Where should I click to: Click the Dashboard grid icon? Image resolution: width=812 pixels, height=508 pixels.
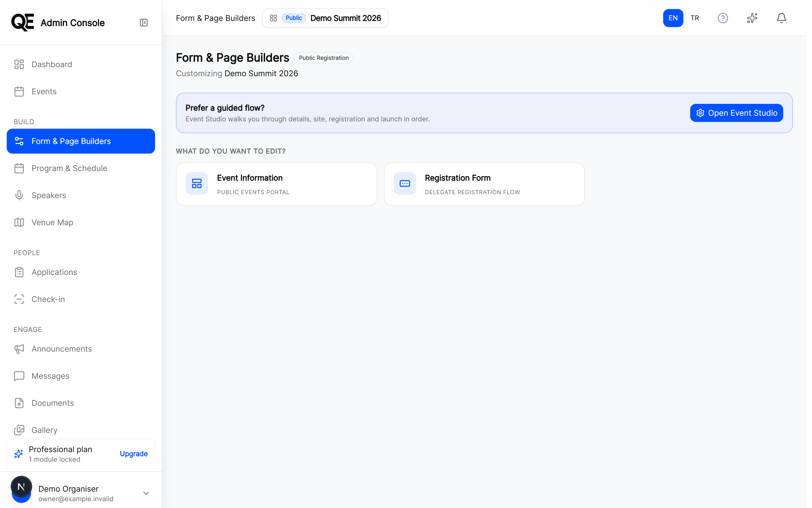pos(19,65)
